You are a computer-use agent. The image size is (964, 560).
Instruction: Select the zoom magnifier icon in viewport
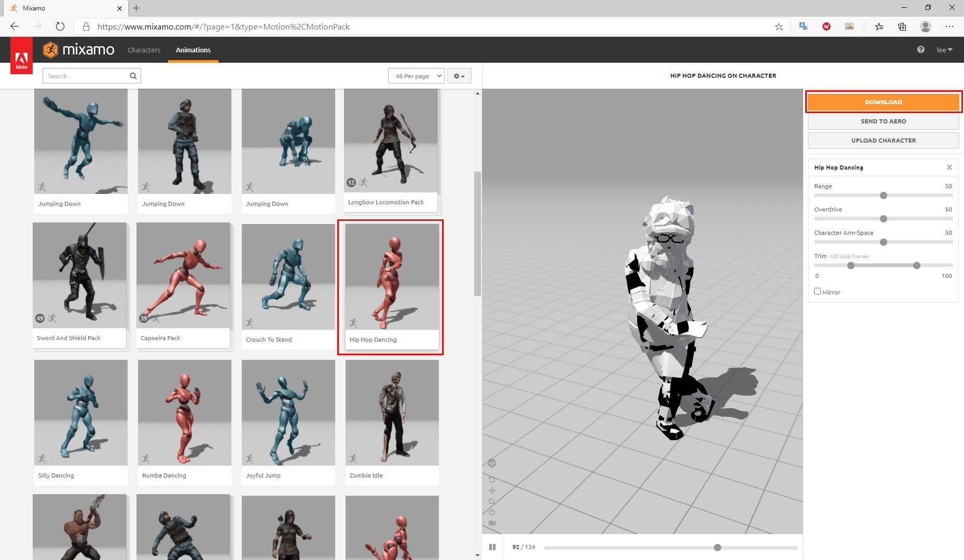click(492, 501)
